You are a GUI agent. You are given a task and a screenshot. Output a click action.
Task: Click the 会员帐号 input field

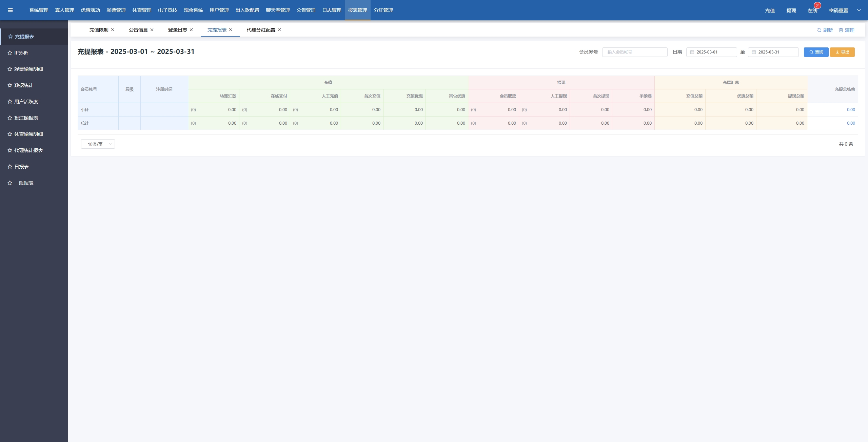[x=635, y=52]
